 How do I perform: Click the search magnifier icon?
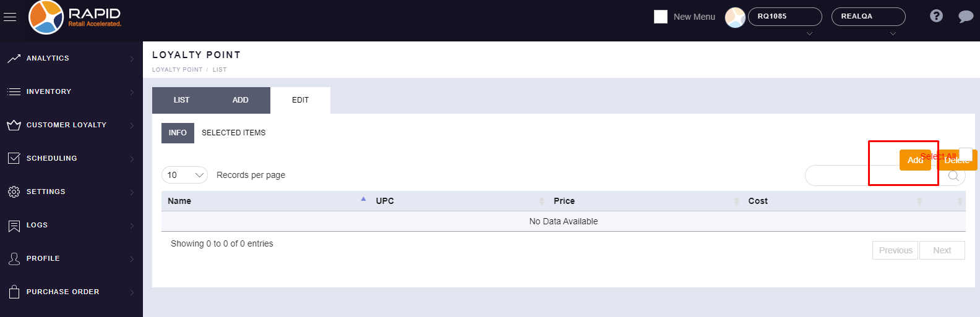[953, 176]
